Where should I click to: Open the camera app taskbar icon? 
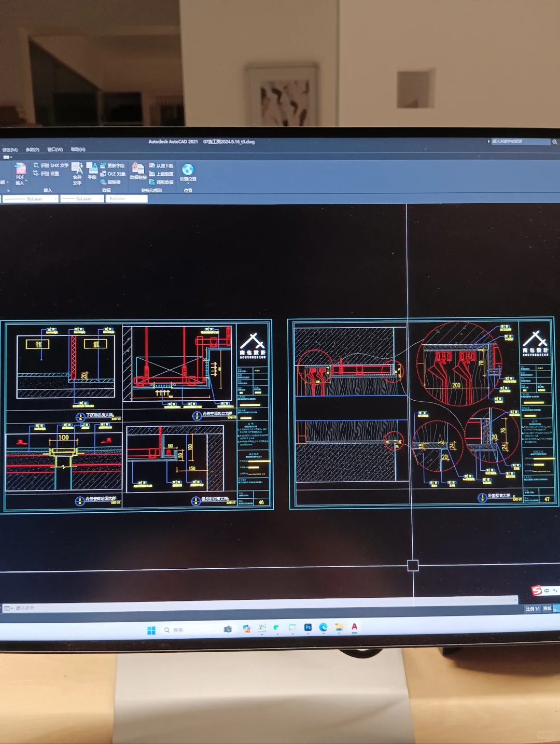coord(228,629)
